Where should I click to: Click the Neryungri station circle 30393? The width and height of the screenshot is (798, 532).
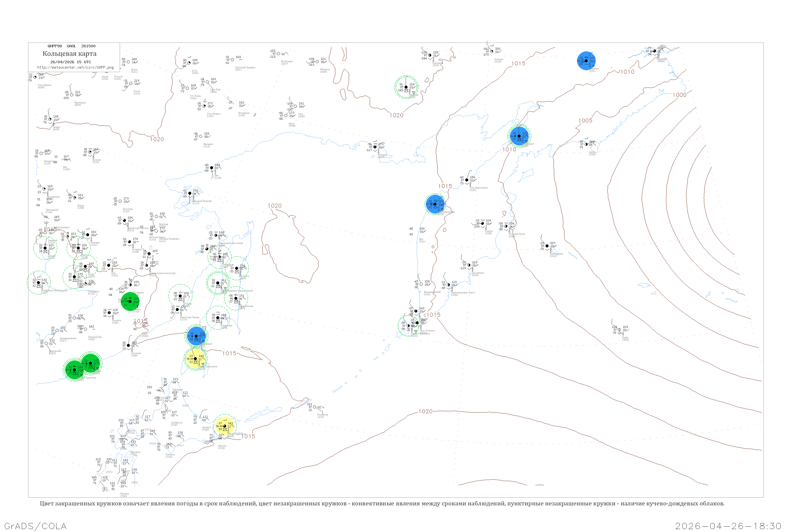tap(72, 95)
